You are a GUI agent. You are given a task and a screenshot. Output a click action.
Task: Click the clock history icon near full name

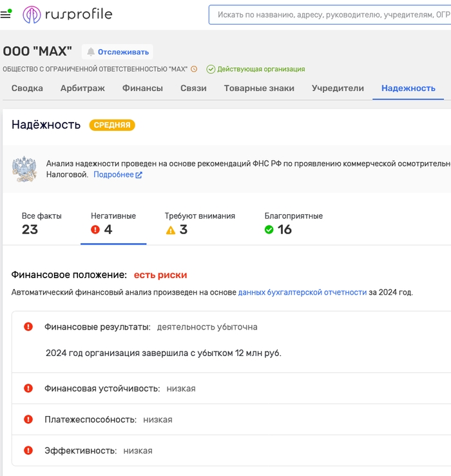[194, 69]
